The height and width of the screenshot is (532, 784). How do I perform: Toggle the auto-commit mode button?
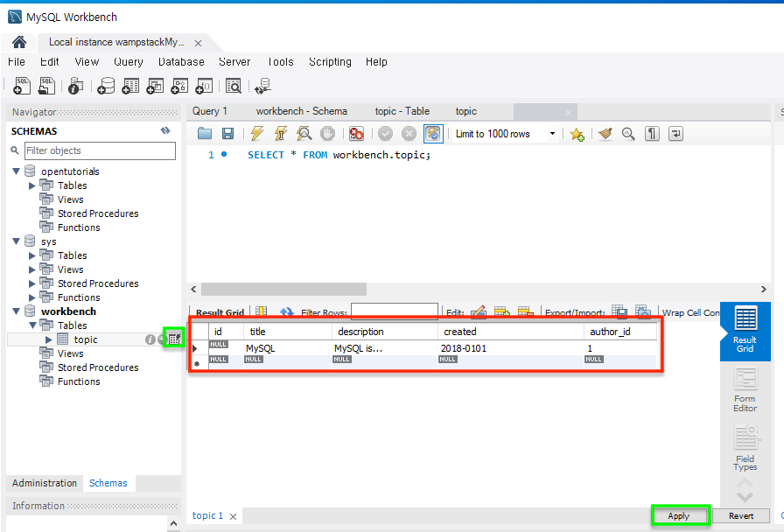tap(433, 134)
